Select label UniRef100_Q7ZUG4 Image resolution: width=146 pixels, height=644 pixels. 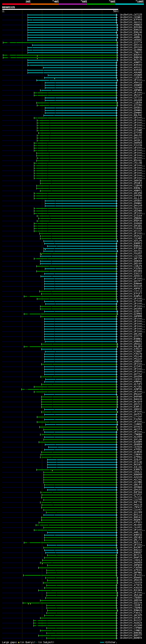pyautogui.click(x=131, y=216)
